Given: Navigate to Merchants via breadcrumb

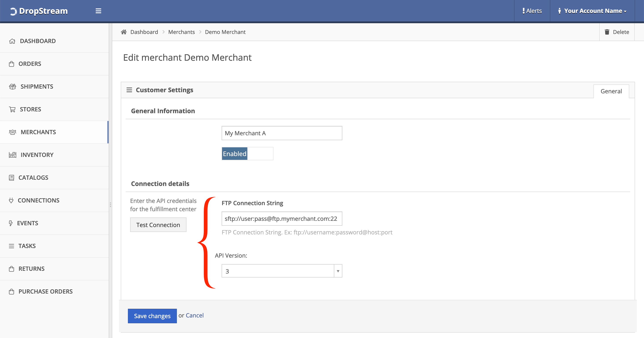Looking at the screenshot, I should 182,32.
